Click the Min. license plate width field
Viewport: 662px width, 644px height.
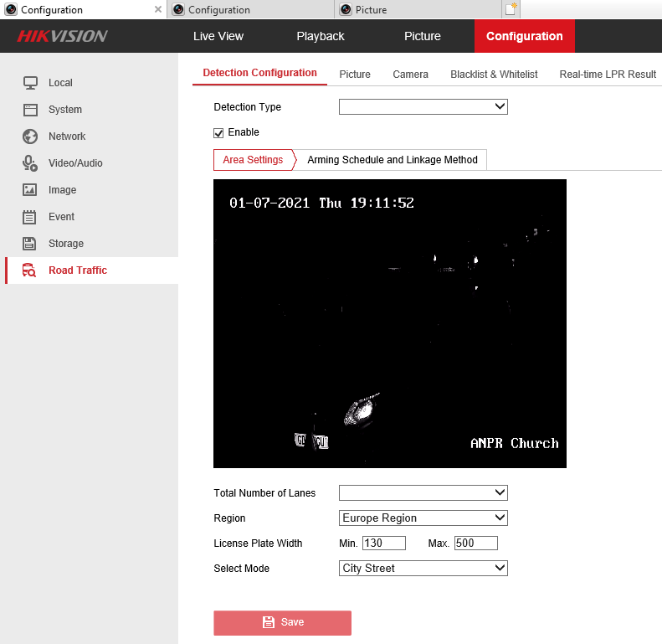383,544
